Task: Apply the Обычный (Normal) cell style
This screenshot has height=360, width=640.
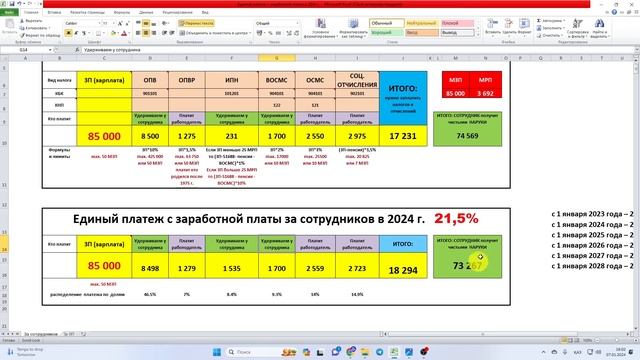Action: 387,23
